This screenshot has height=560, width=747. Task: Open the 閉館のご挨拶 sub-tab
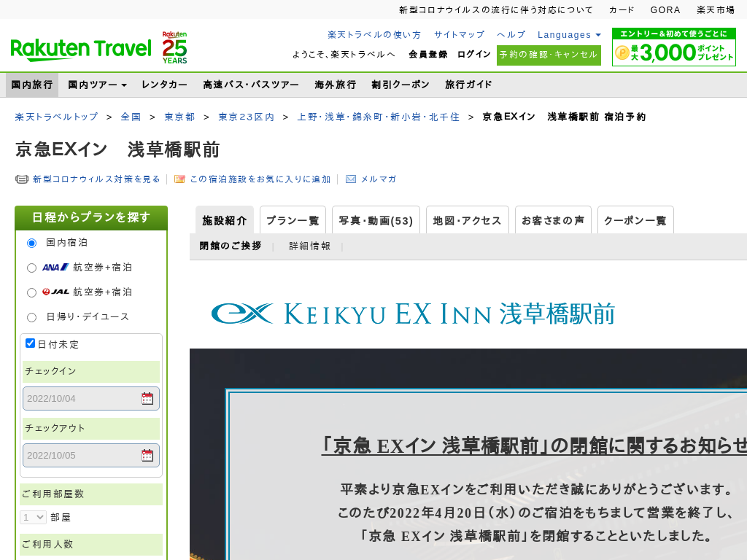231,246
